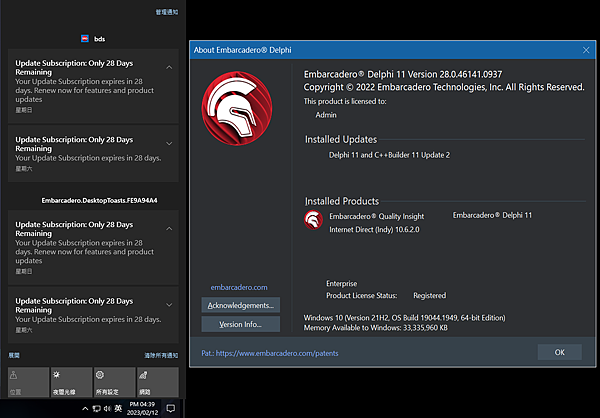Image resolution: width=600 pixels, height=418 pixels.
Task: Click the Copyright © 2022 Embarcadero Technologies line
Action: [444, 87]
